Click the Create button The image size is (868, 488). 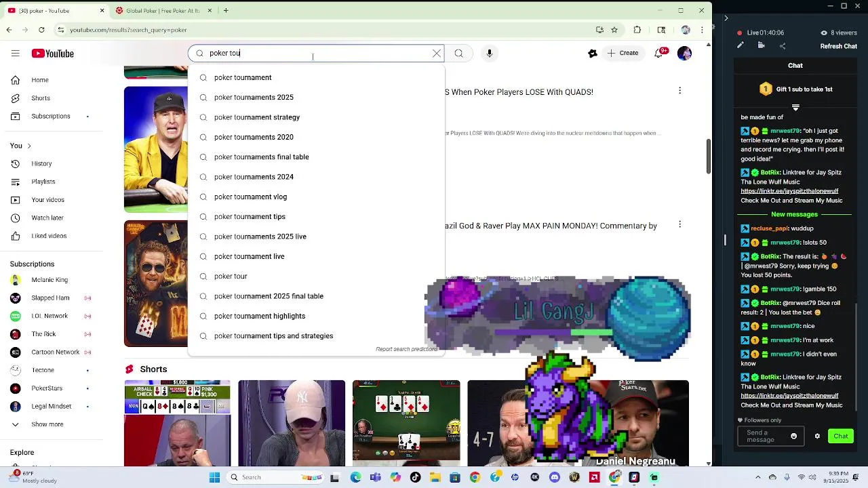pos(623,53)
